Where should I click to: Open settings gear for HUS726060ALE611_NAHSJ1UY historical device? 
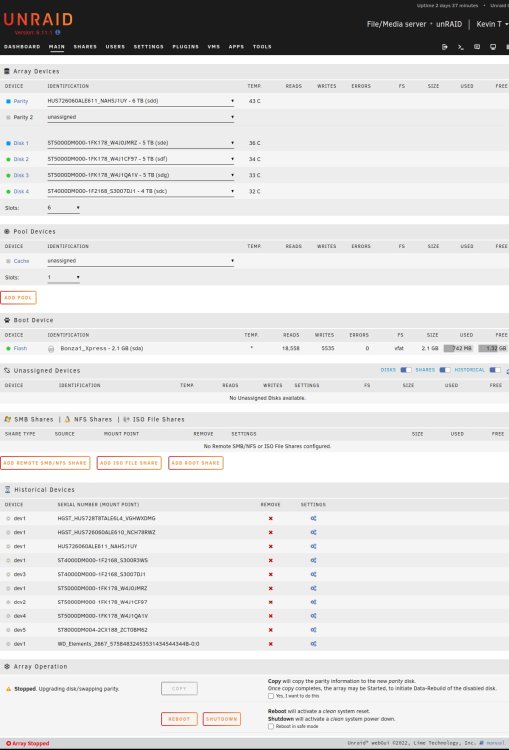coord(313,546)
